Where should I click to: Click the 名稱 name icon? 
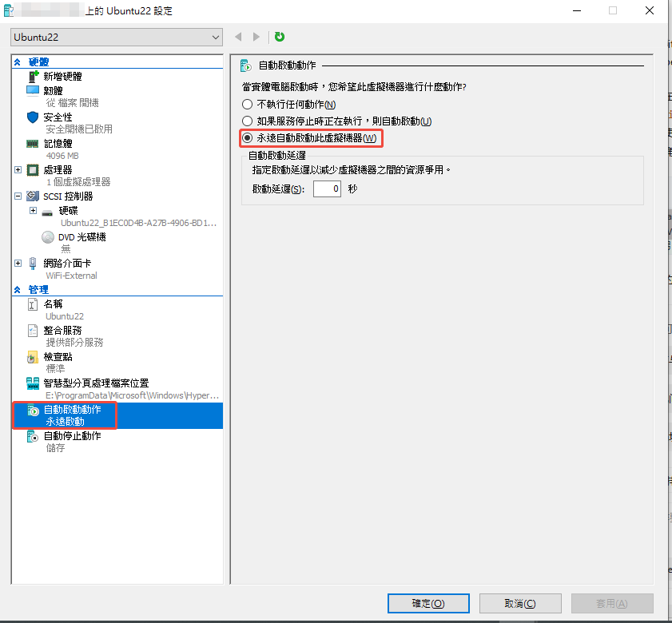click(33, 304)
